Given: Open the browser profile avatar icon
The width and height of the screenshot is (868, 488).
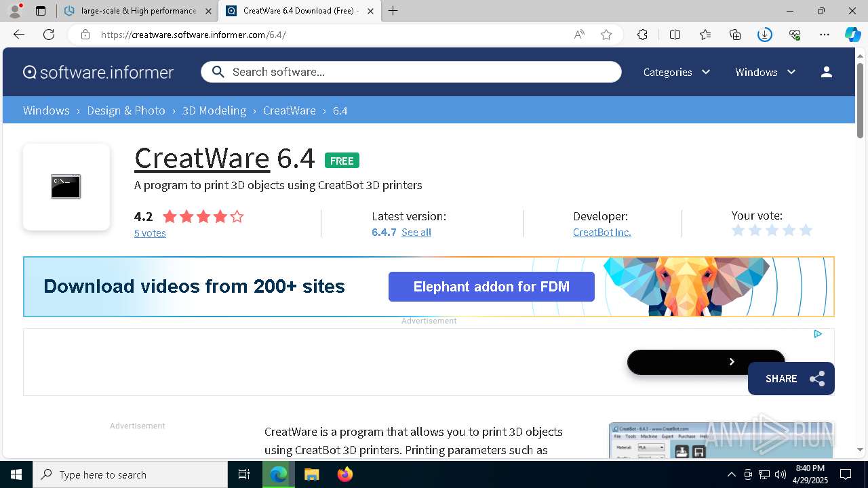Looking at the screenshot, I should coord(15,11).
